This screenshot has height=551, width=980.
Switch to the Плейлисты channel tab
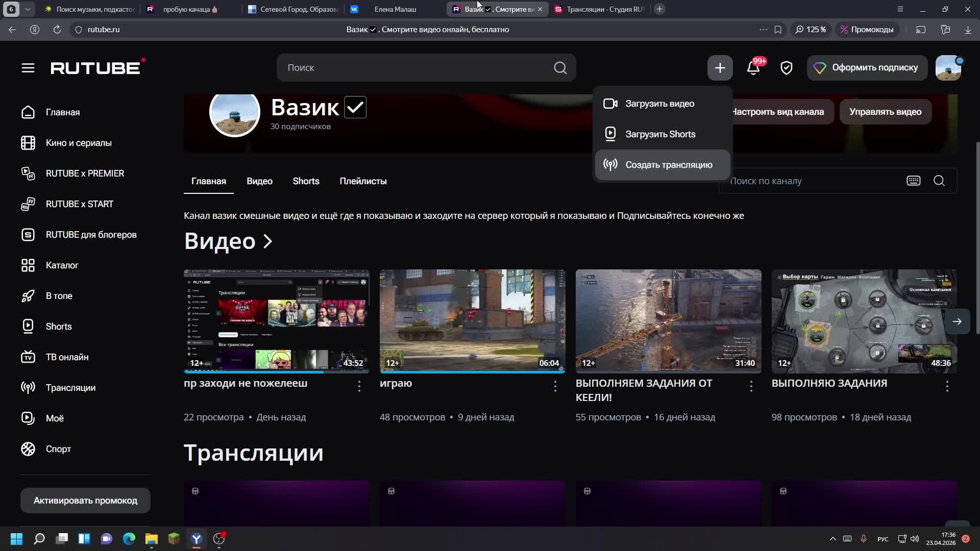[363, 181]
